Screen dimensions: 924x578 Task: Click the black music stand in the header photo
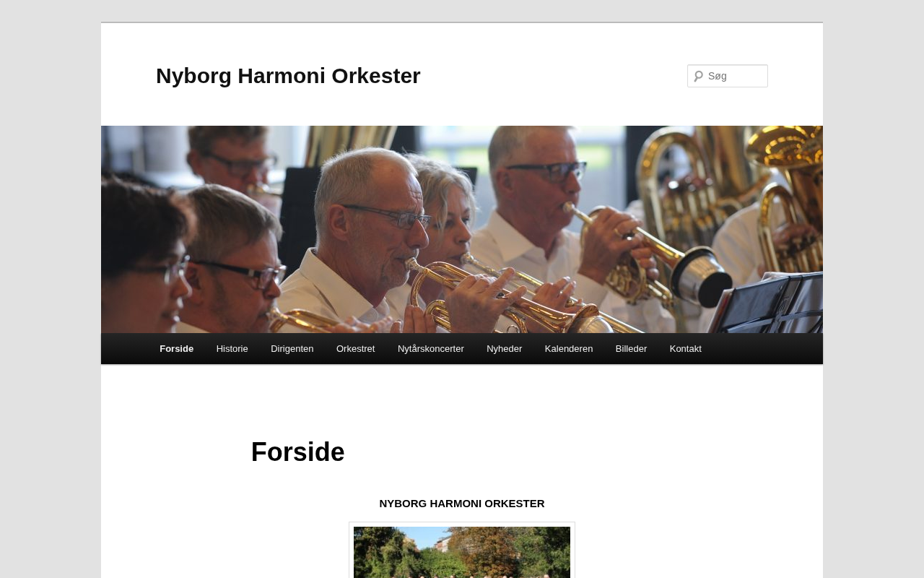(769, 303)
